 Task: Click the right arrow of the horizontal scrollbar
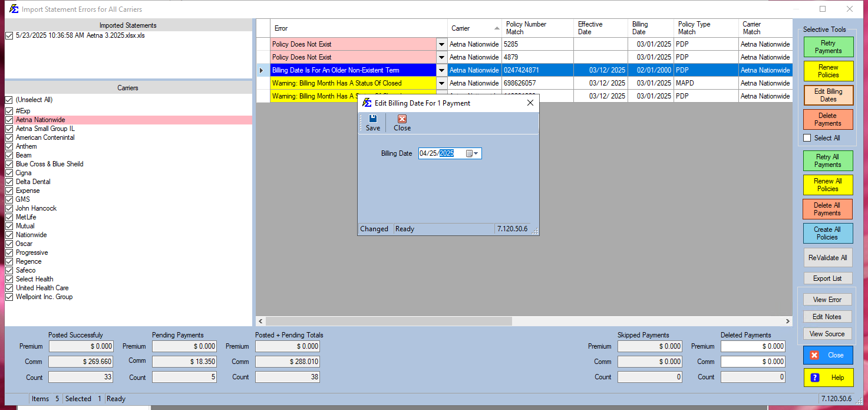point(788,321)
